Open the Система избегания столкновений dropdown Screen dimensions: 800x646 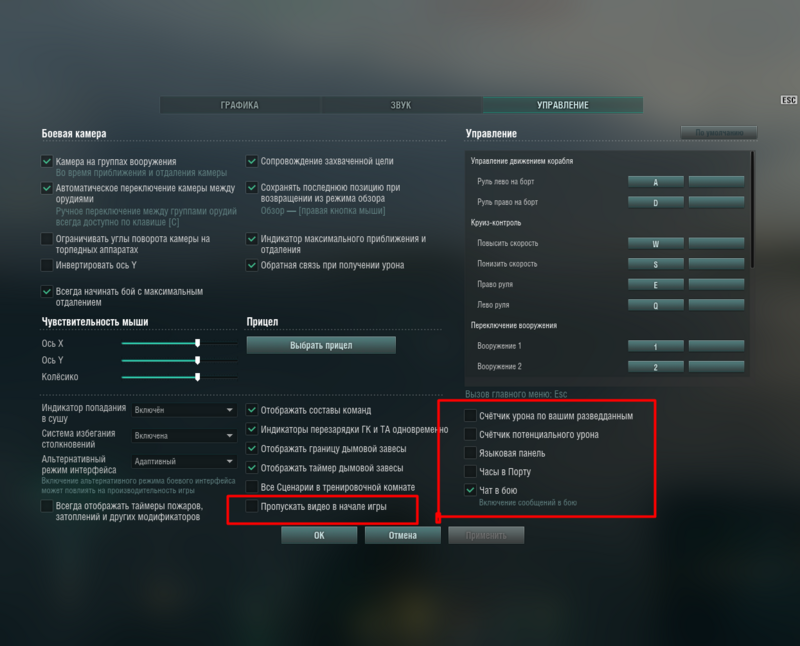pos(183,436)
